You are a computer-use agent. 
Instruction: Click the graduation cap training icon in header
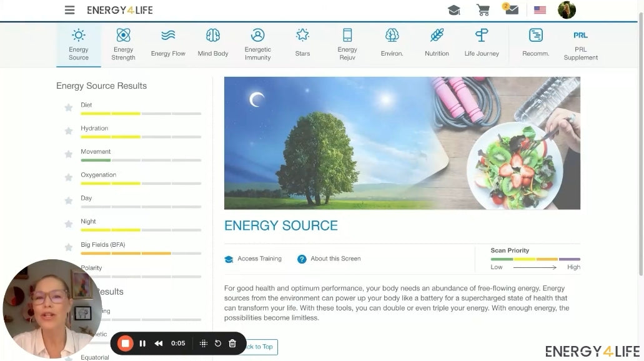pyautogui.click(x=453, y=10)
